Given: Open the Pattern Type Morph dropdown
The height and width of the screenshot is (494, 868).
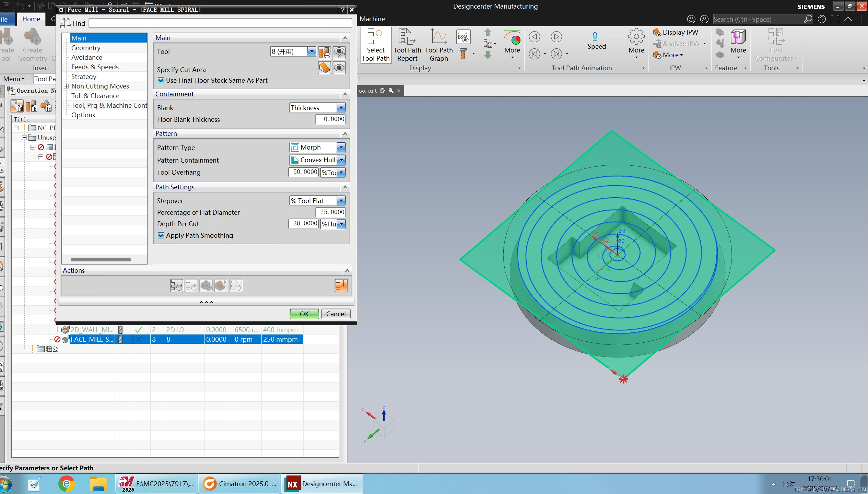Looking at the screenshot, I should point(341,148).
